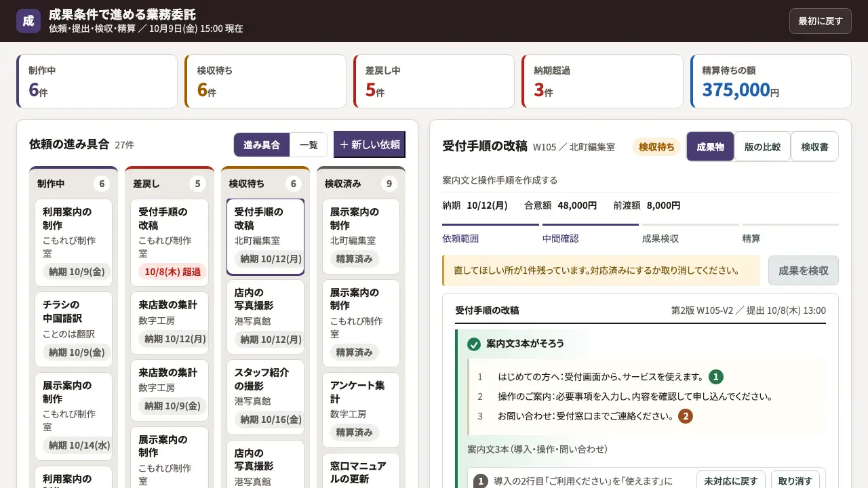This screenshot has height=488, width=868.
Task: Click the 検収待ち status badge in the detail header
Action: [656, 147]
